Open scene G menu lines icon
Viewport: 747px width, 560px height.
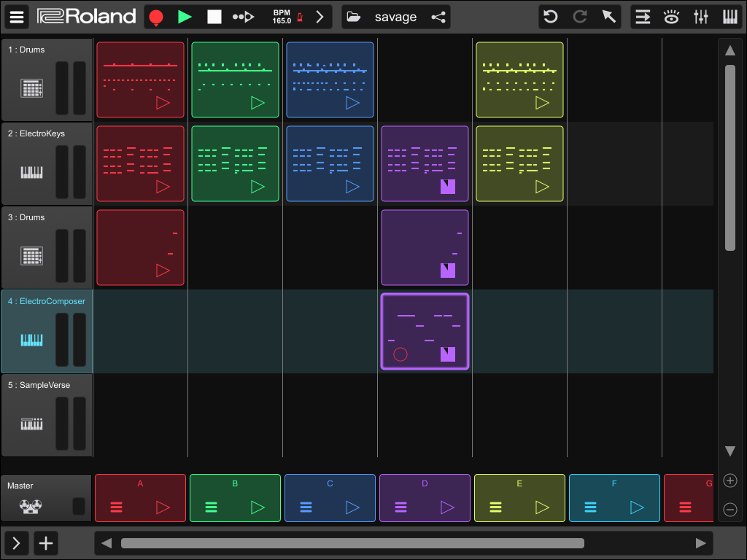(x=685, y=507)
